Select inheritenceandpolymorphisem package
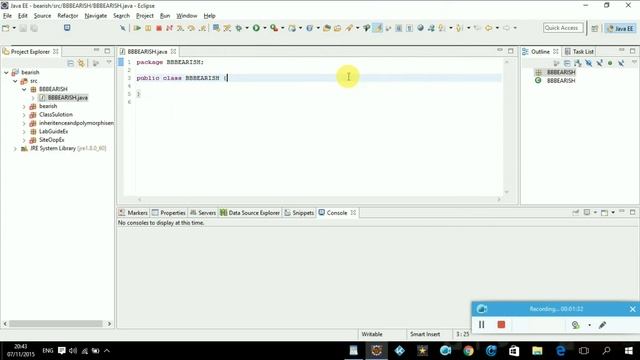Viewport: 640px width, 360px height. pos(76,123)
